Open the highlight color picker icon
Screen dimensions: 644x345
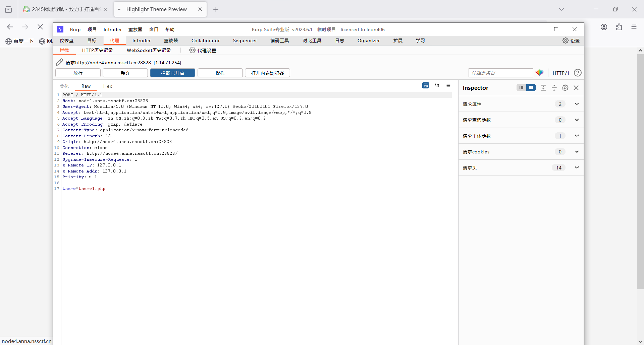pos(540,73)
